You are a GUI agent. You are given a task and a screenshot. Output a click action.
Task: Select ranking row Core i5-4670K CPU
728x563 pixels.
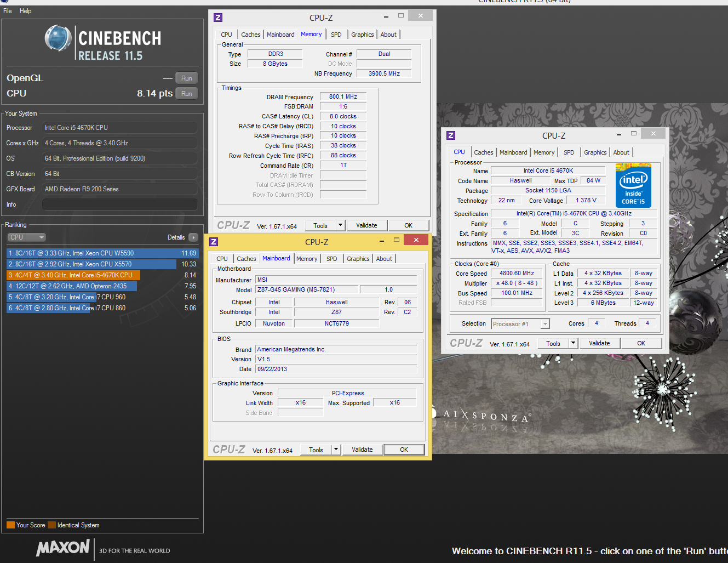(102, 275)
